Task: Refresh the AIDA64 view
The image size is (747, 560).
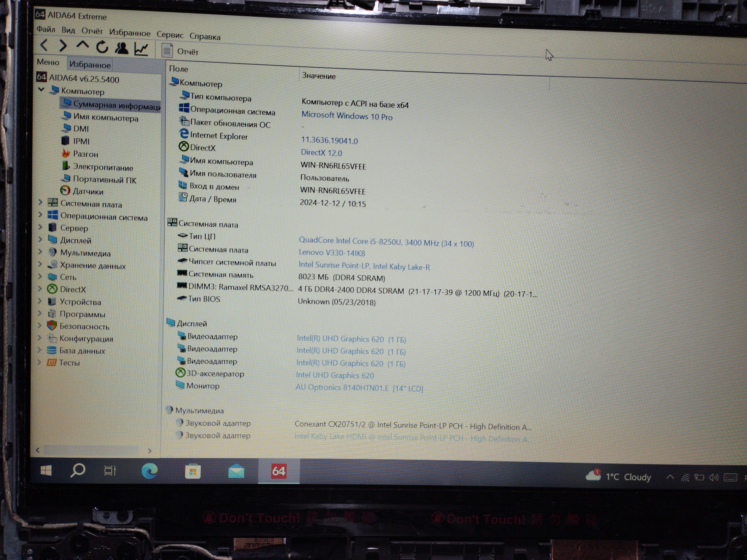Action: pyautogui.click(x=102, y=47)
